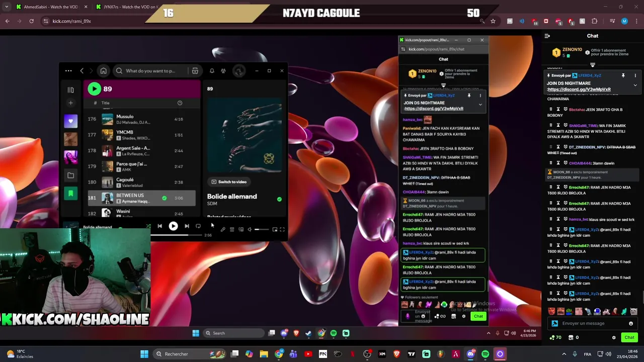This screenshot has height=362, width=644.
Task: Mute Spotify with the speaker icon
Action: (x=250, y=229)
